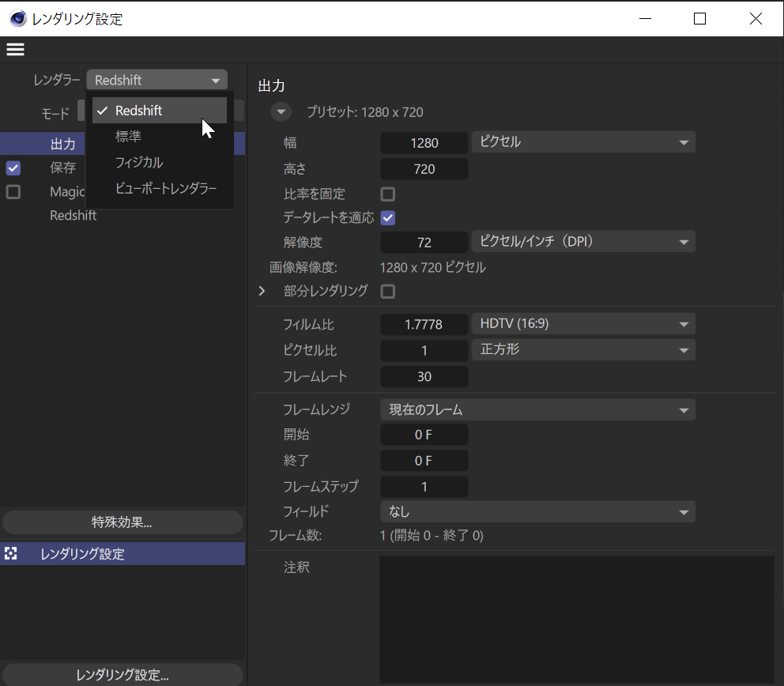This screenshot has width=784, height=686.
Task: Click the フィルム比 field showing 1.7778
Action: click(x=424, y=325)
